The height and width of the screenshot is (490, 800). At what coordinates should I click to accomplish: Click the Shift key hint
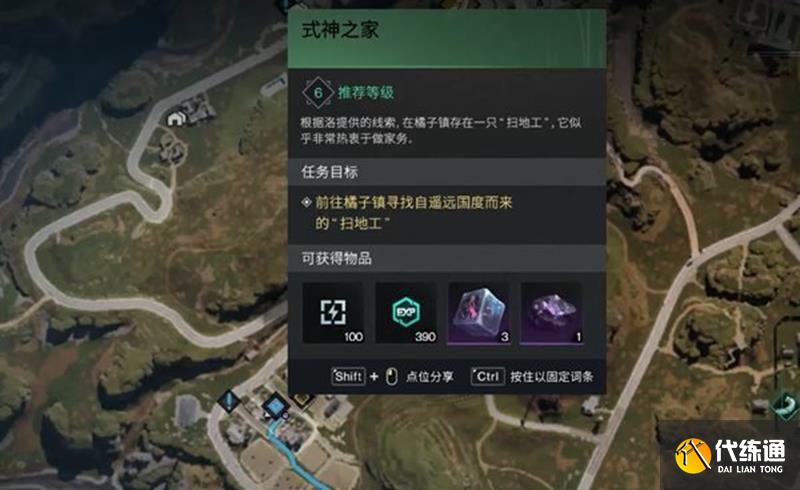point(348,377)
